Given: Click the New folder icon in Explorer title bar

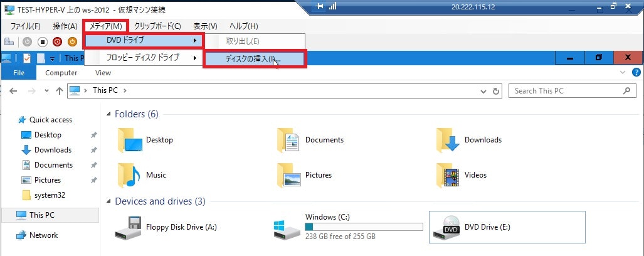Looking at the screenshot, I should point(41,58).
